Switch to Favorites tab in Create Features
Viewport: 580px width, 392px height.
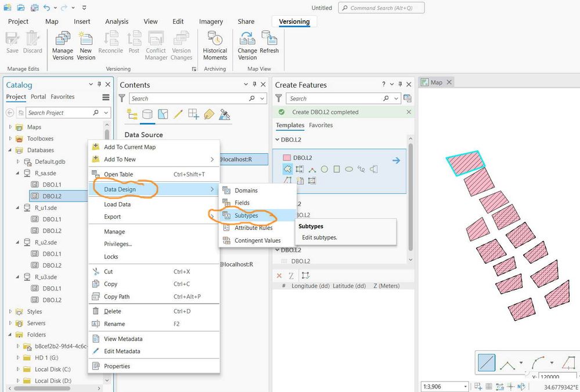point(320,125)
